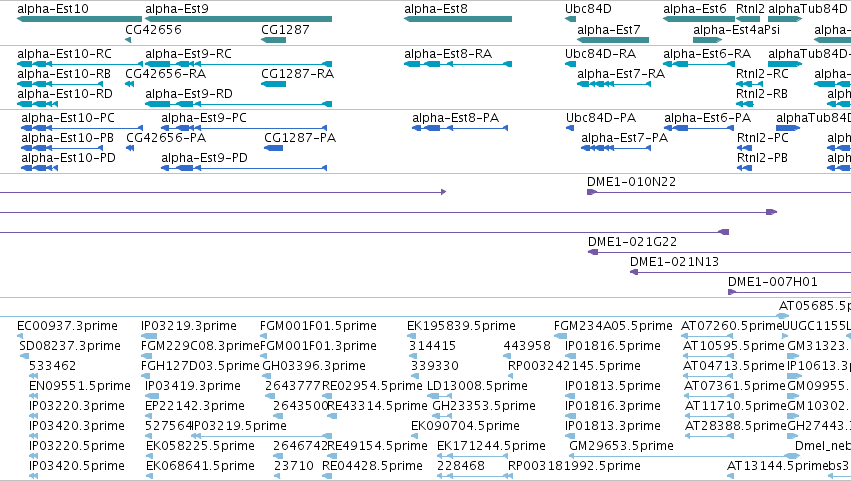Click the alpha-Est9-RD transcript label
Screen dimensions: 851x481
tap(189, 93)
